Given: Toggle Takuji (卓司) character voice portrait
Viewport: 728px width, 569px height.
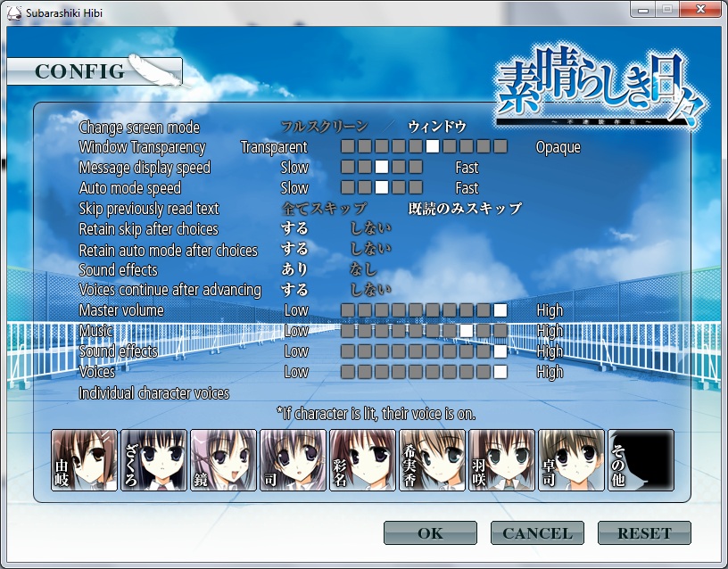Looking at the screenshot, I should coord(572,460).
